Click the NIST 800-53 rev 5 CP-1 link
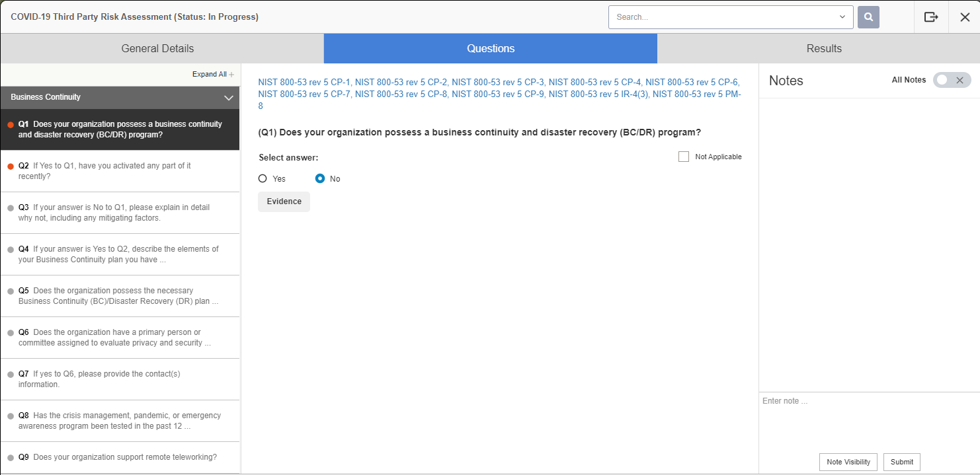This screenshot has height=475, width=980. 304,83
